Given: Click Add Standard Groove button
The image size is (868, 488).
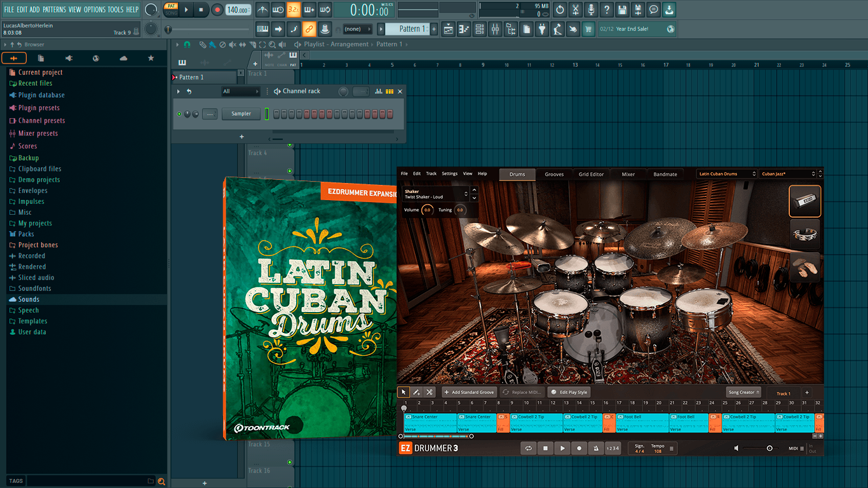Looking at the screenshot, I should 470,392.
